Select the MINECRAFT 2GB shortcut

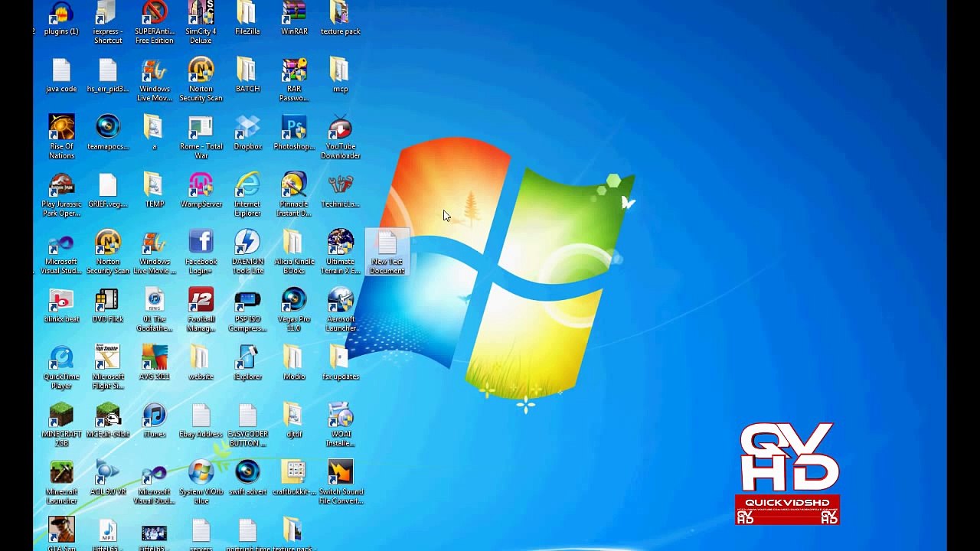tap(61, 425)
